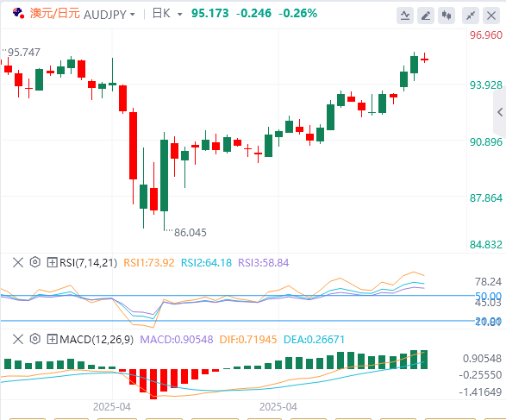This screenshot has height=420, width=506.
Task: Click the first 2025-04 date label
Action: click(112, 407)
